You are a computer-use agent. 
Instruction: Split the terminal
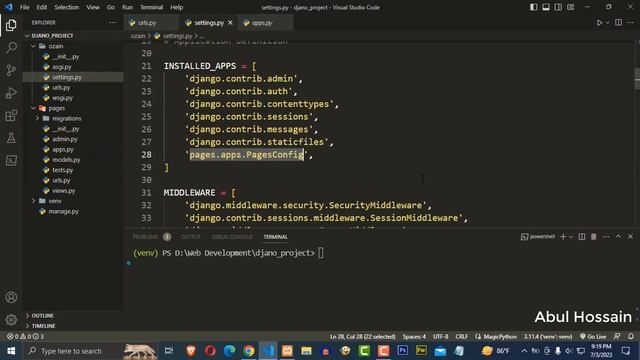[x=582, y=237]
